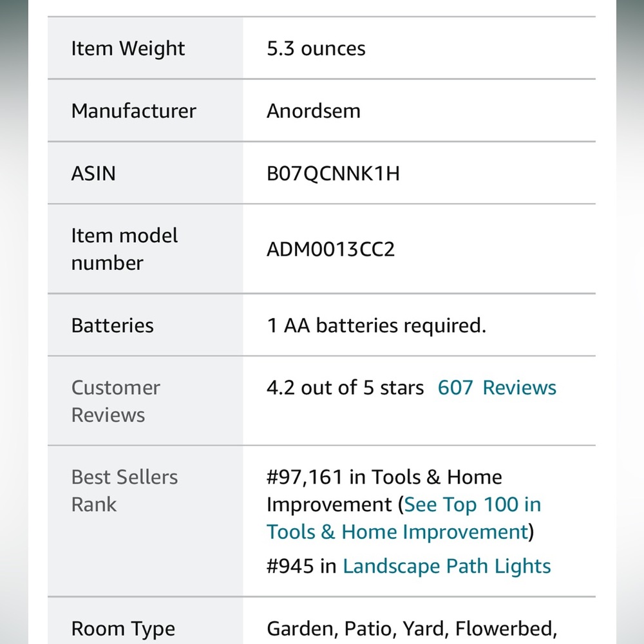Click the 1 AA batteries required text
This screenshot has height=644, width=644.
click(x=376, y=325)
